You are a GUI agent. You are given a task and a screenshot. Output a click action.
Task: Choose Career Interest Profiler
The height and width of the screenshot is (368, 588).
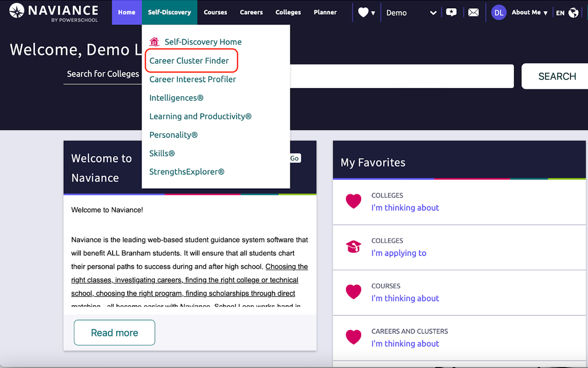(193, 79)
